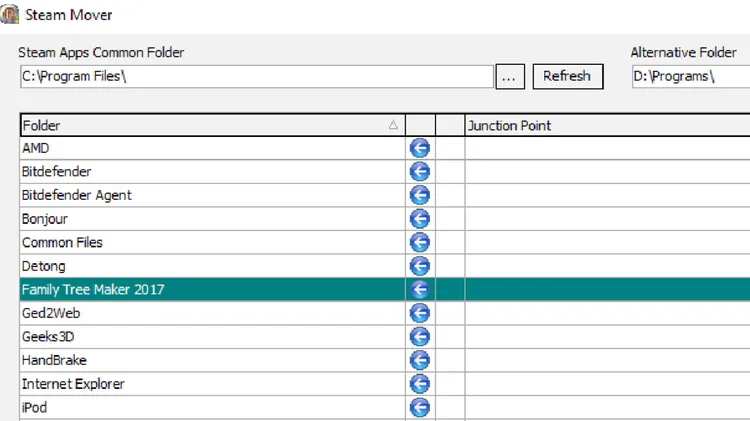Select the Bonjour folder row

pos(212,219)
